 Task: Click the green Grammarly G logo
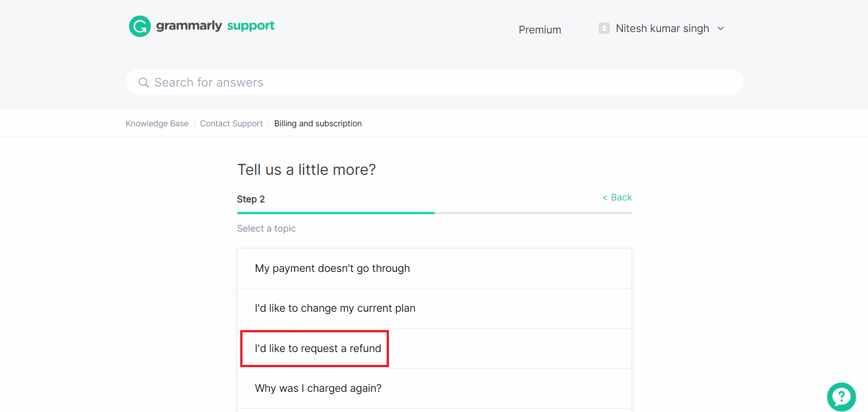(140, 26)
